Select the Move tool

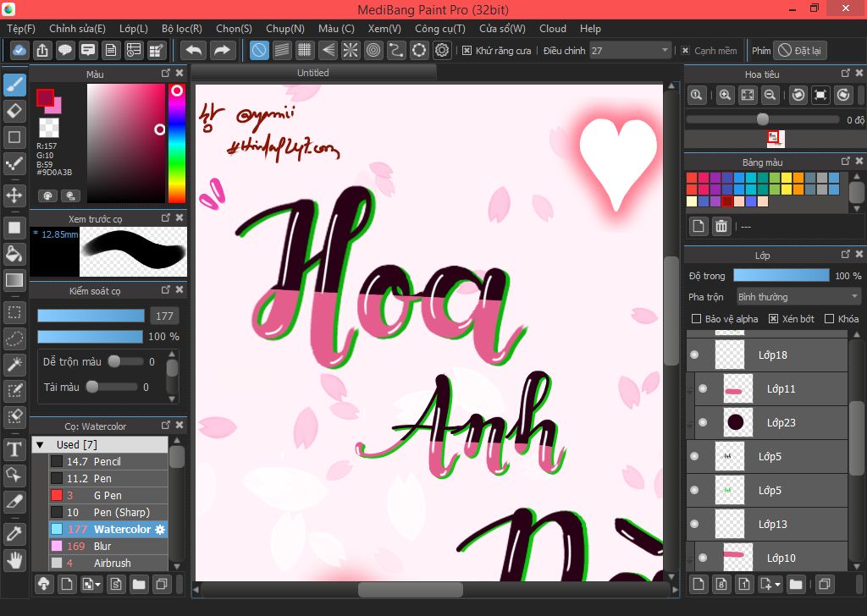[x=14, y=195]
